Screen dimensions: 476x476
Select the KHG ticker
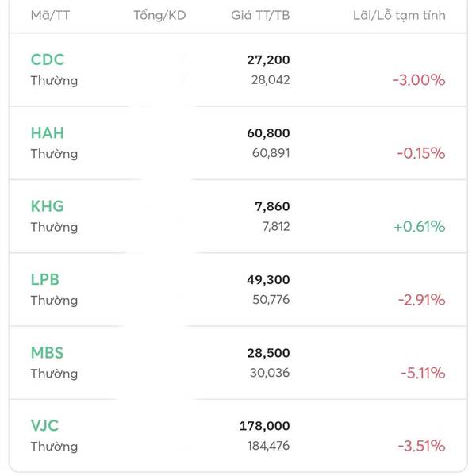[48, 206]
